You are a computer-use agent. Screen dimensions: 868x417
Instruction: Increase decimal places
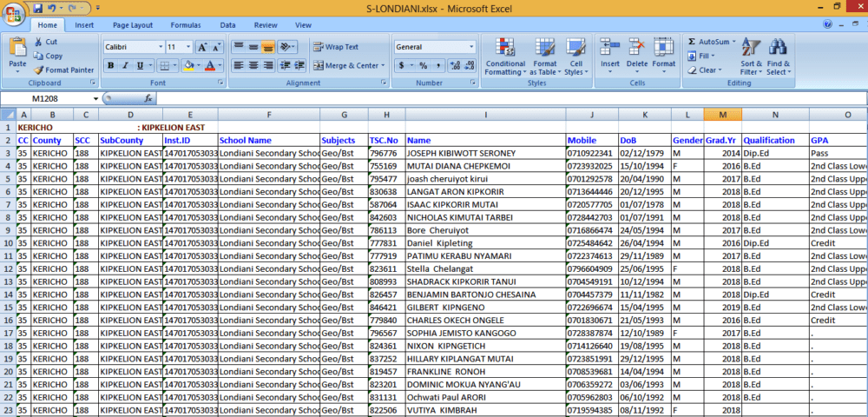(x=455, y=65)
